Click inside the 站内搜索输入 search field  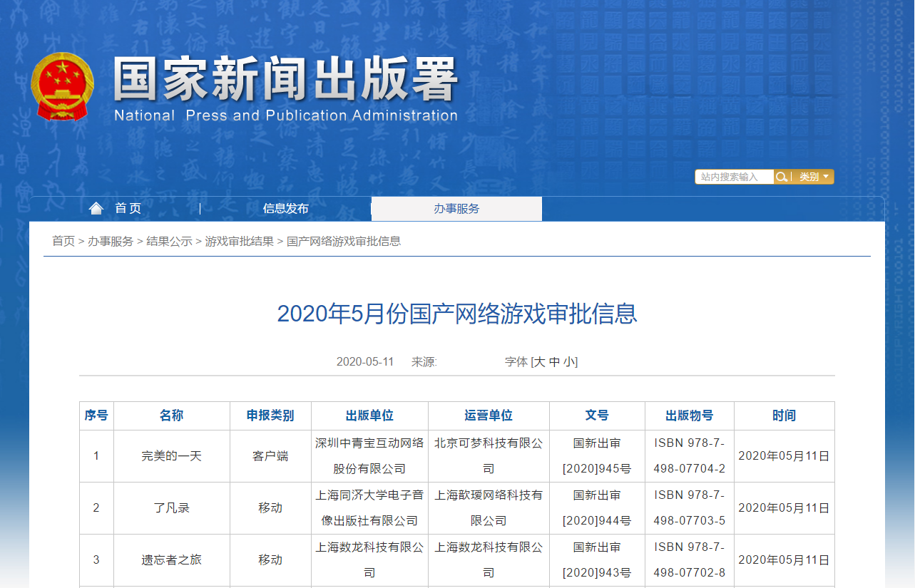(x=735, y=177)
